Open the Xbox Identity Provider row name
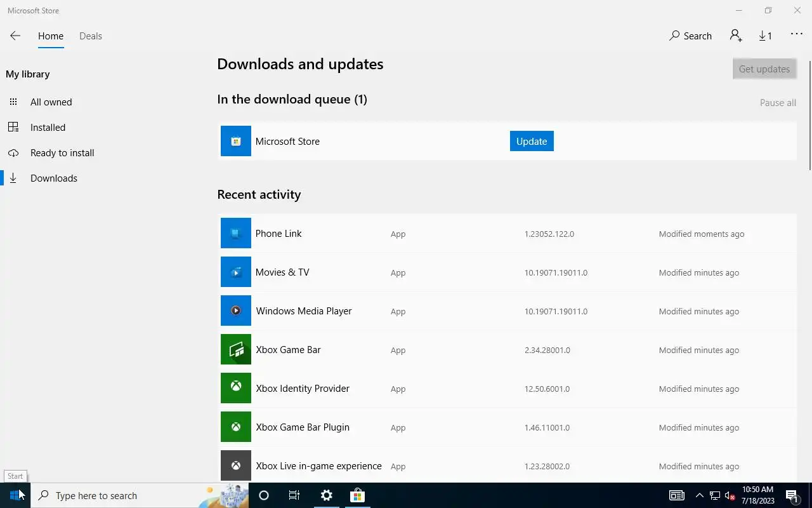The width and height of the screenshot is (812, 508). point(303,388)
